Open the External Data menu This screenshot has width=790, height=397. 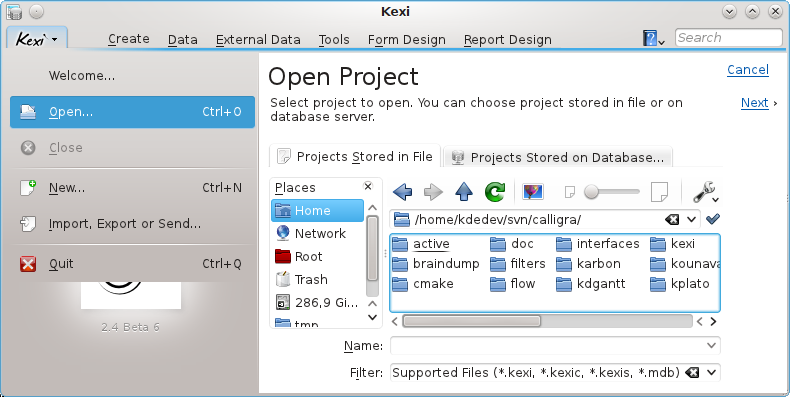pyautogui.click(x=258, y=39)
